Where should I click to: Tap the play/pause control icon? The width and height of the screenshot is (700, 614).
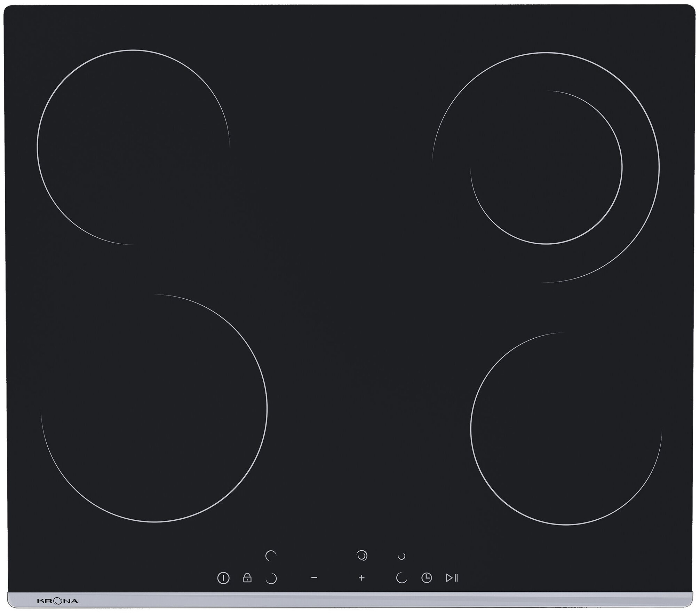[452, 578]
